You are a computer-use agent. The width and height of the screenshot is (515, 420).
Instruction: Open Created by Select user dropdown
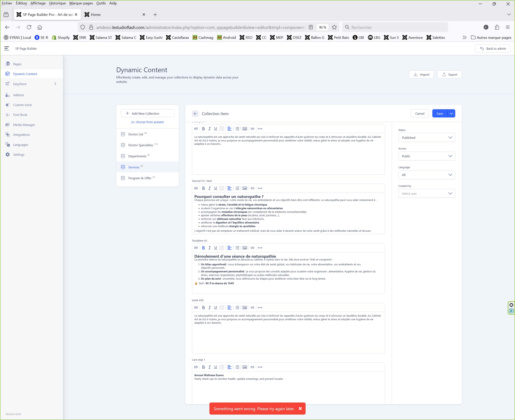point(426,194)
